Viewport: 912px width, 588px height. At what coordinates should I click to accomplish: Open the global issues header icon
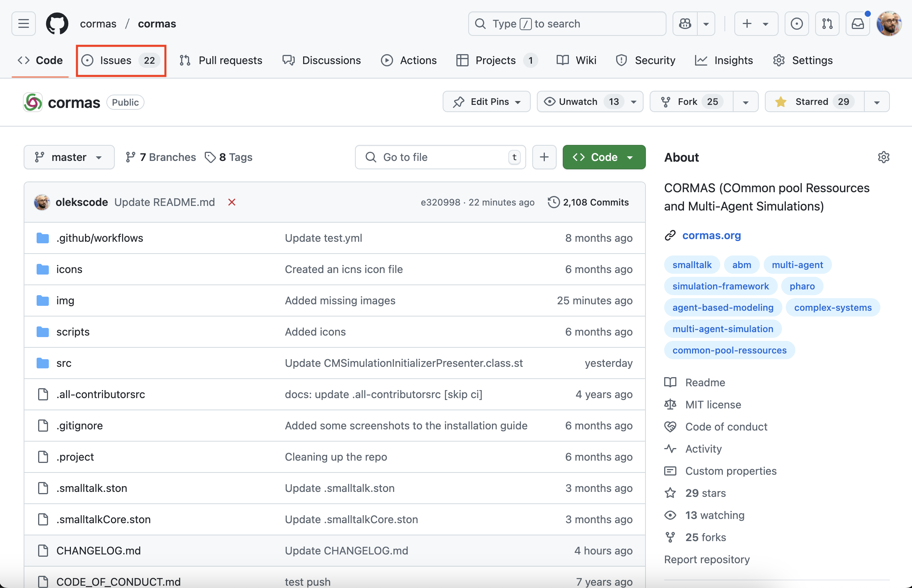796,24
